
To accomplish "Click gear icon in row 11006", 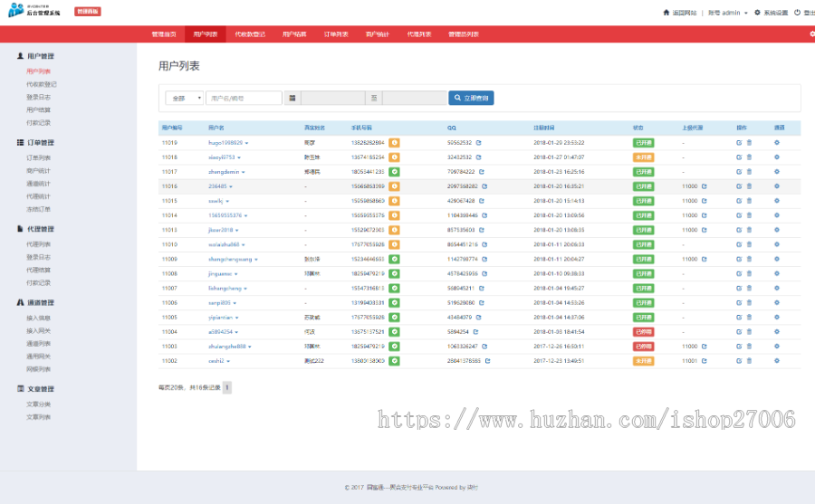I will (777, 302).
